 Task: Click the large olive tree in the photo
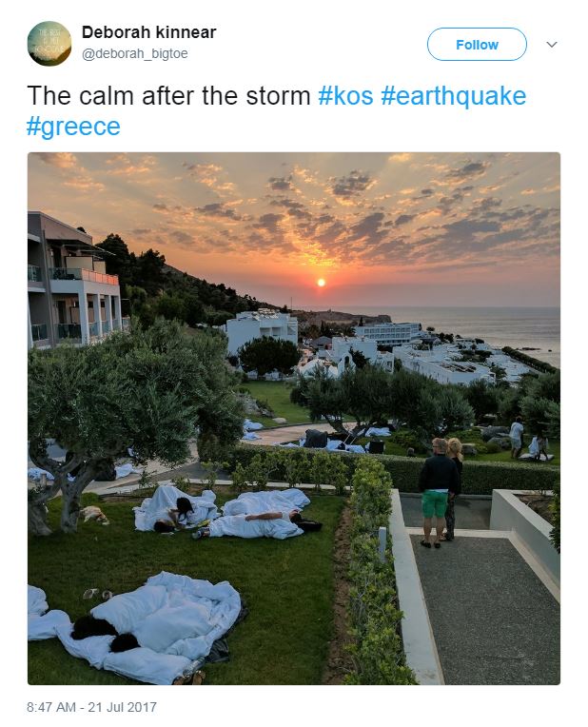tap(124, 400)
